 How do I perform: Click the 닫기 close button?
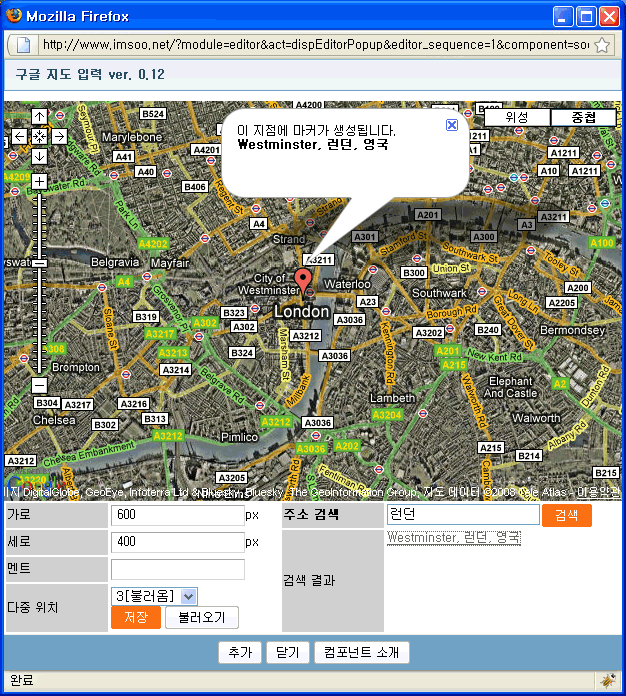[x=288, y=652]
